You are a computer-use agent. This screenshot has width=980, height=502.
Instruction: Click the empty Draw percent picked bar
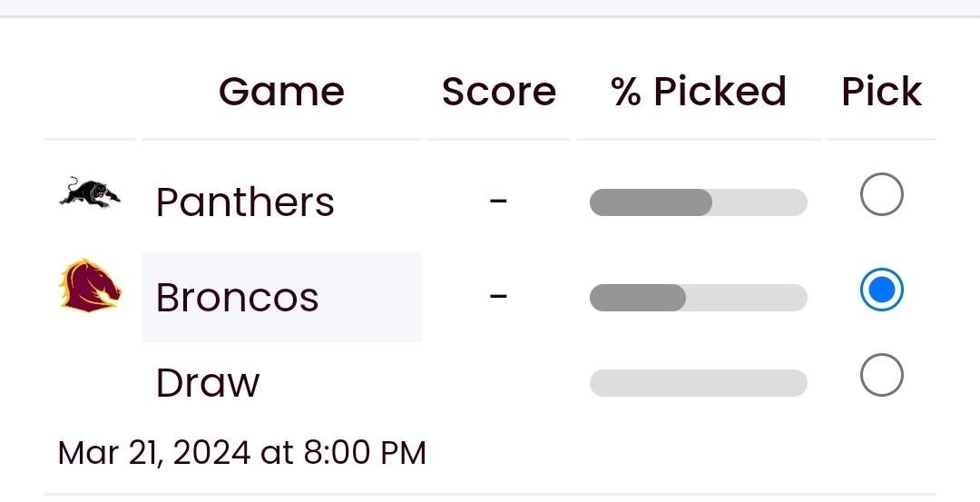(698, 382)
